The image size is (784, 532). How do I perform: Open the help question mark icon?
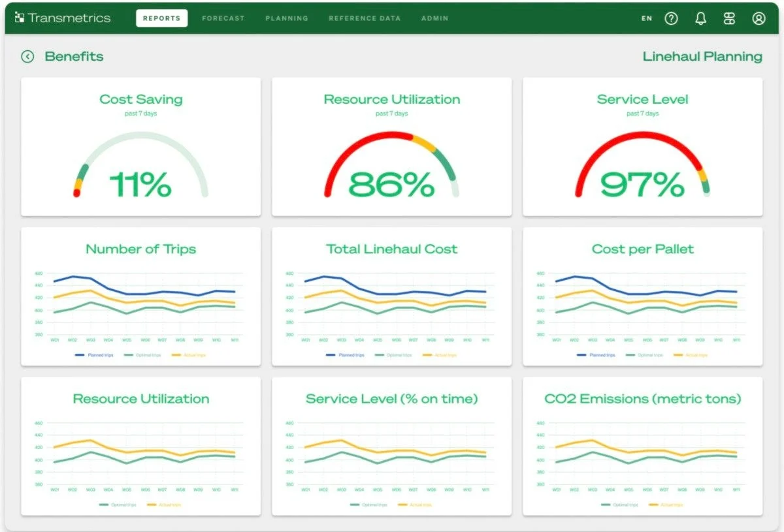(671, 18)
